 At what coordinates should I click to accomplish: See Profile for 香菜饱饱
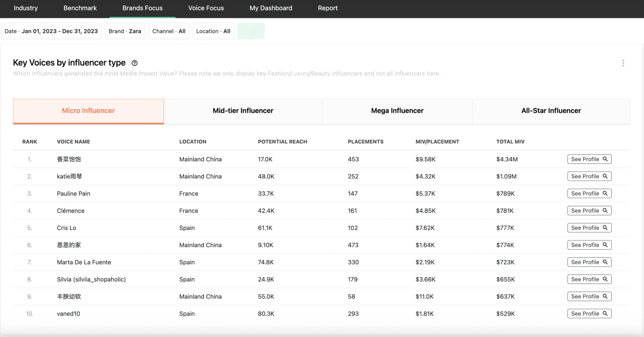[589, 159]
